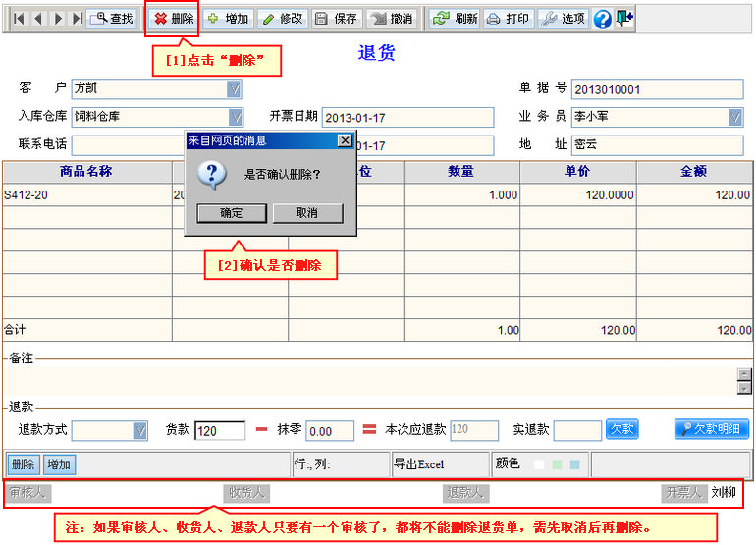Image resolution: width=756 pixels, height=545 pixels.
Task: Click the 货款 amount input field
Action: pos(220,431)
